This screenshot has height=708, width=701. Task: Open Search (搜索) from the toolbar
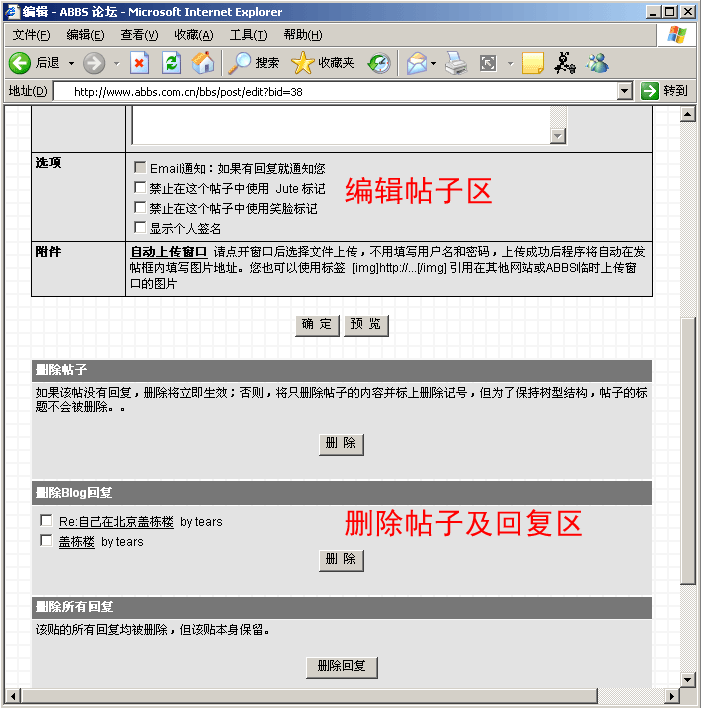coord(254,63)
